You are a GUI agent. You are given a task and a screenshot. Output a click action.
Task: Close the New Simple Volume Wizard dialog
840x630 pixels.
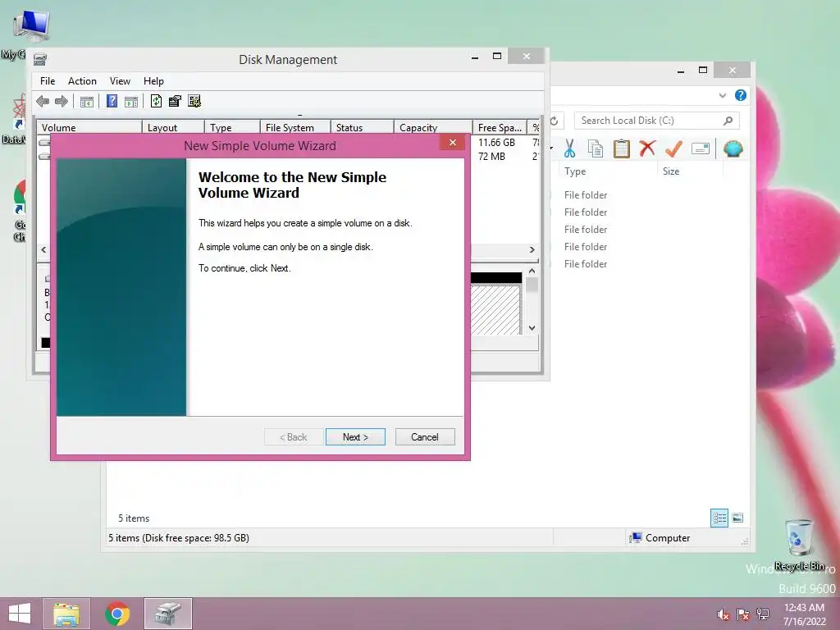453,142
